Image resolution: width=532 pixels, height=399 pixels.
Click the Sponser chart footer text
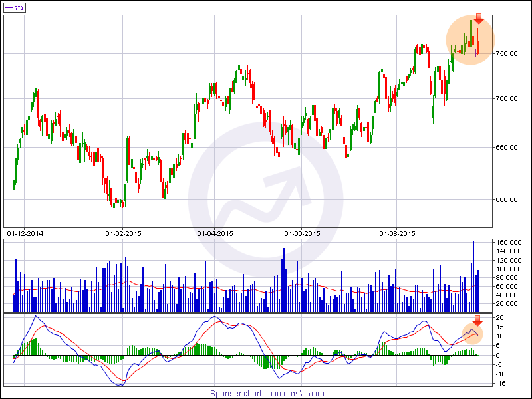point(267,393)
